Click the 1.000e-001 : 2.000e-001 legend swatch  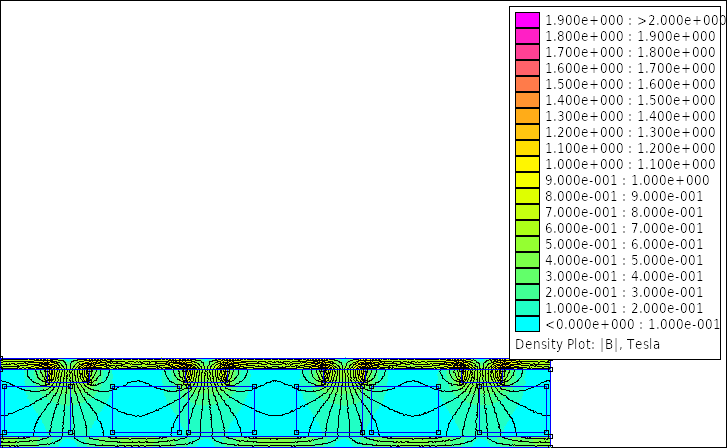click(x=527, y=308)
